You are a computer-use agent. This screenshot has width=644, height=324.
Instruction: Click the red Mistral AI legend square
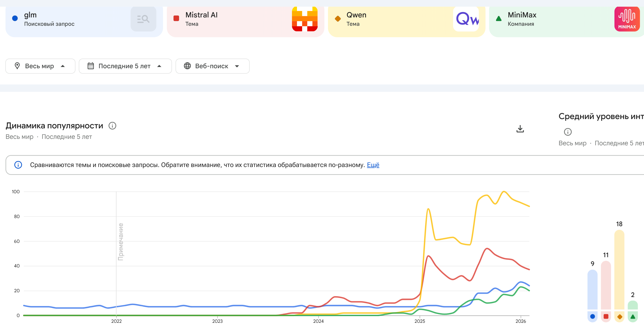pyautogui.click(x=176, y=18)
